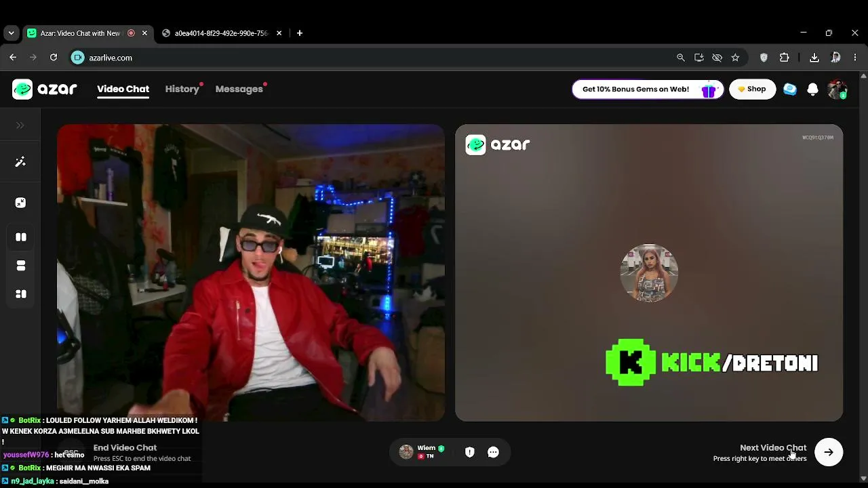Open the magic wand effects tool

tap(20, 162)
